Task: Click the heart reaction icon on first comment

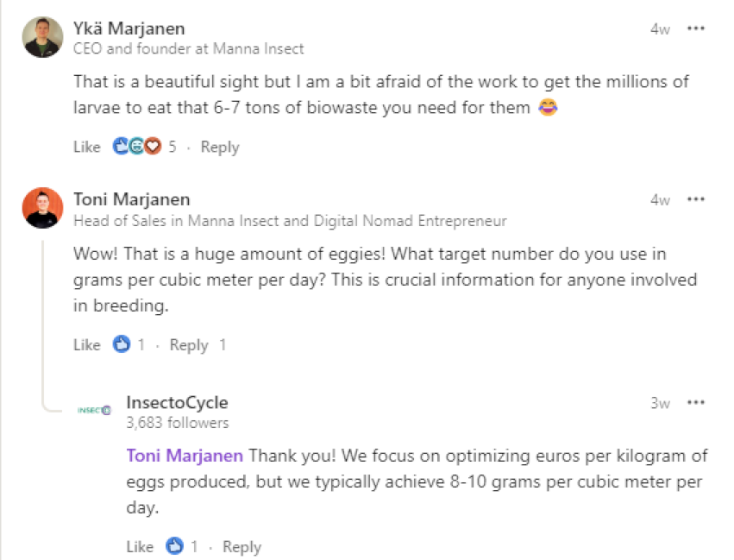Action: (153, 147)
